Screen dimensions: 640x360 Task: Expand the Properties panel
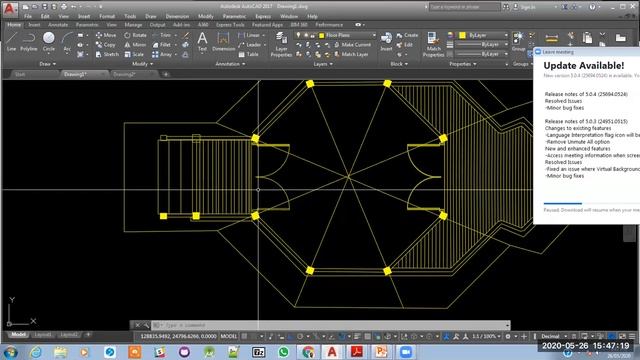pyautogui.click(x=462, y=64)
